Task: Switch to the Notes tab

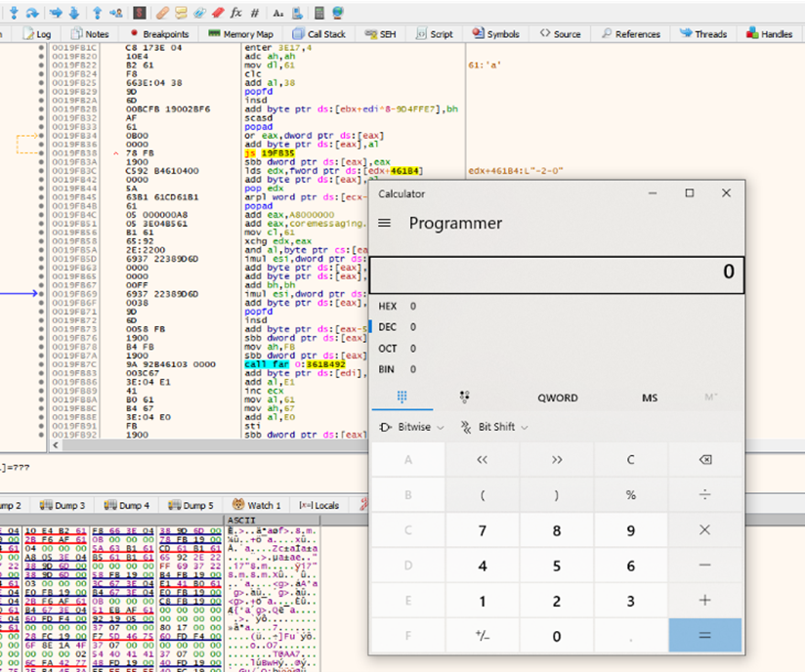Action: 90,34
